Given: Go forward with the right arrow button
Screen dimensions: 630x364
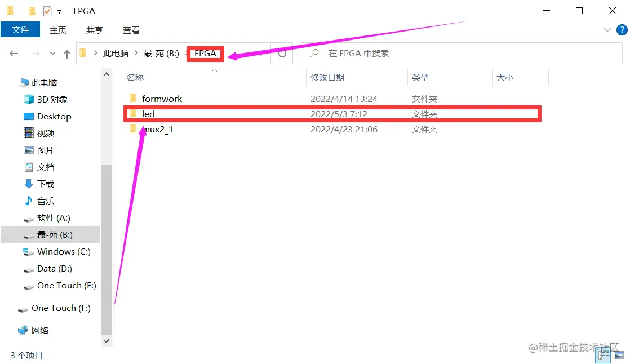Looking at the screenshot, I should coord(36,54).
